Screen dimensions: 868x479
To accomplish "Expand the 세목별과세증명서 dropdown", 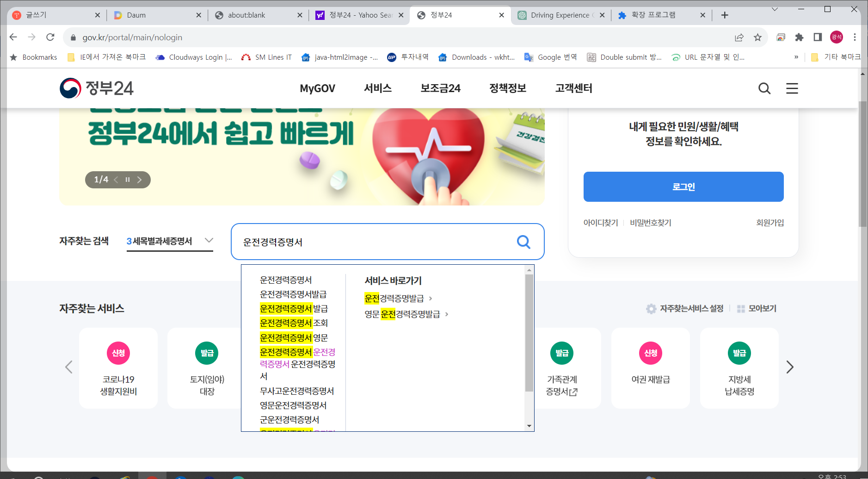I will [x=209, y=240].
